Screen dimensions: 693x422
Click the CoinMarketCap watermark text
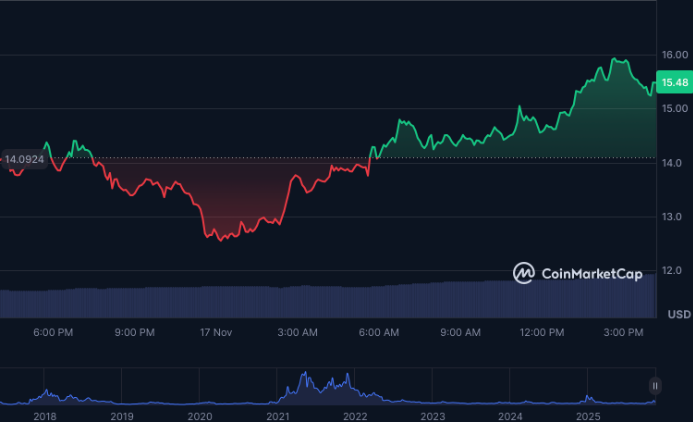coord(591,273)
